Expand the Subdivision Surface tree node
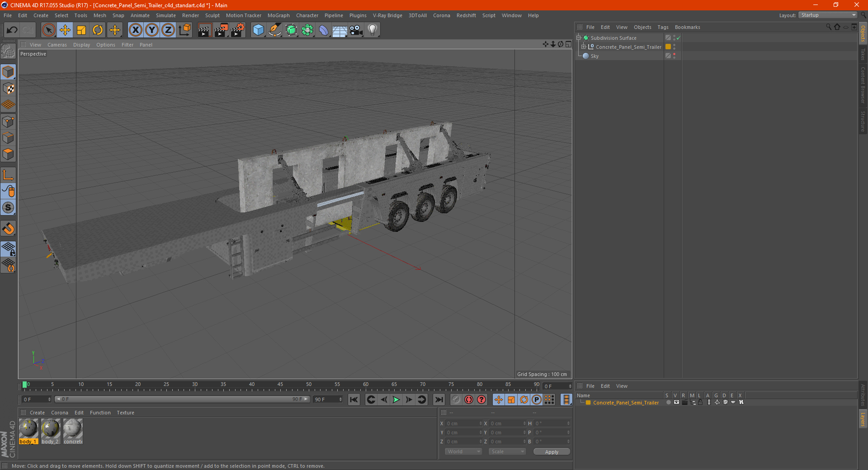Viewport: 868px width, 470px height. [x=579, y=38]
